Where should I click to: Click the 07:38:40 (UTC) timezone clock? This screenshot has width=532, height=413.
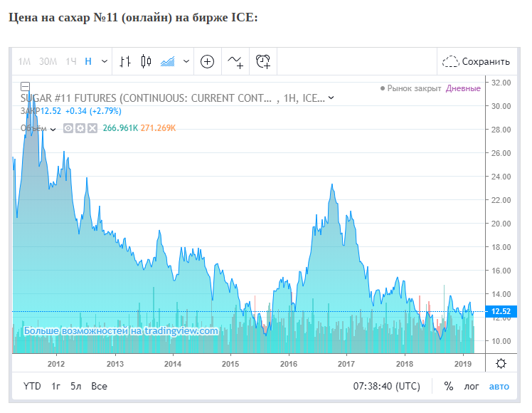[386, 386]
